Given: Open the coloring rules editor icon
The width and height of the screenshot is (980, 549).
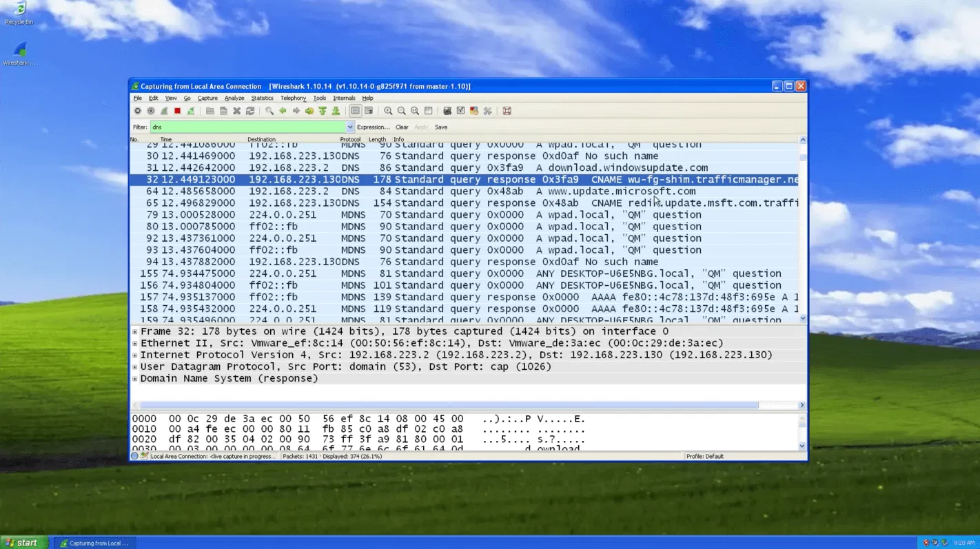Looking at the screenshot, I should (x=474, y=111).
